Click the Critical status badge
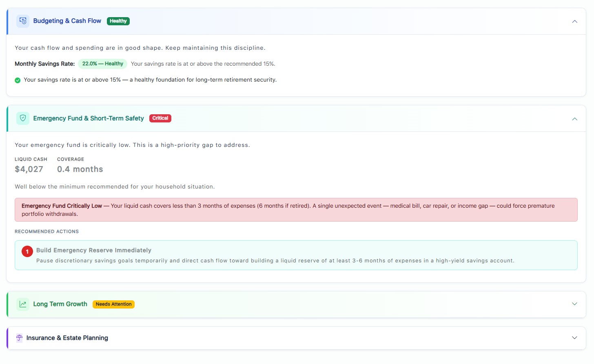Screen dimensions: 594x364 [x=160, y=118]
